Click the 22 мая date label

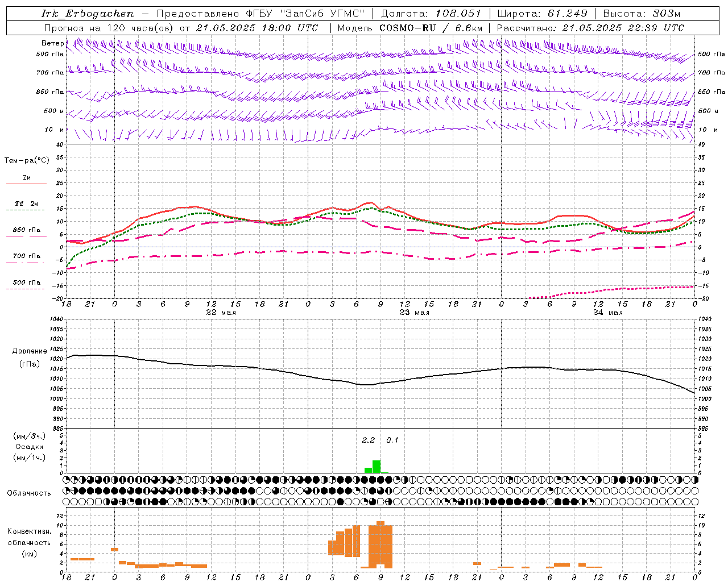point(221,313)
